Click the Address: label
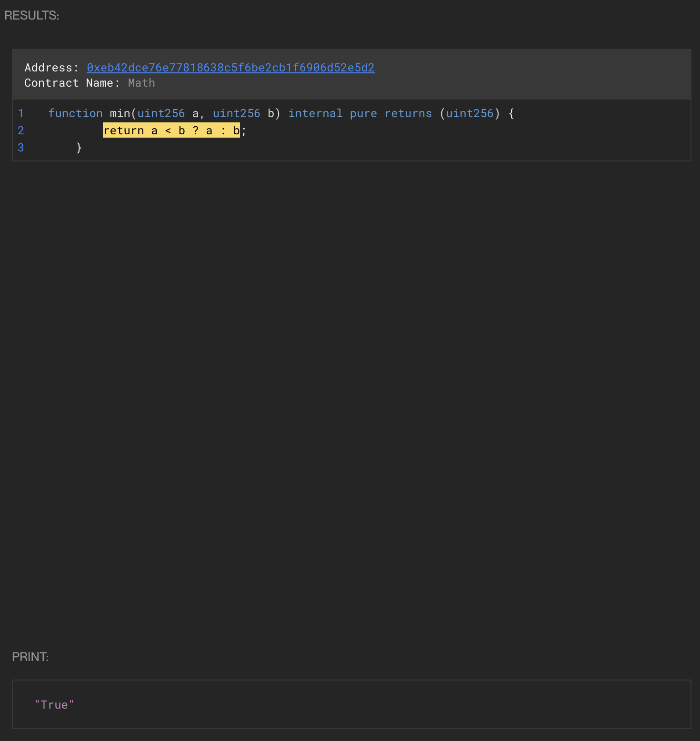 [51, 68]
